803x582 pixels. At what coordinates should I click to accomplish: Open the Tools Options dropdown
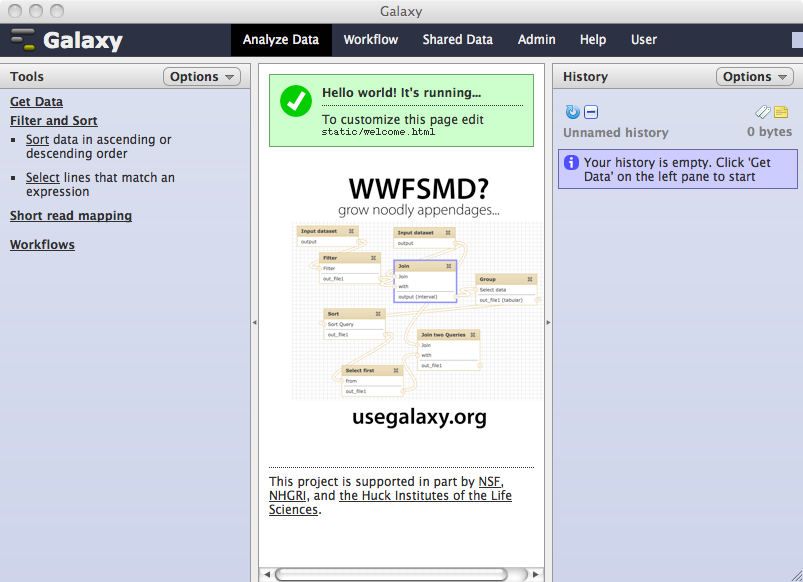(202, 77)
